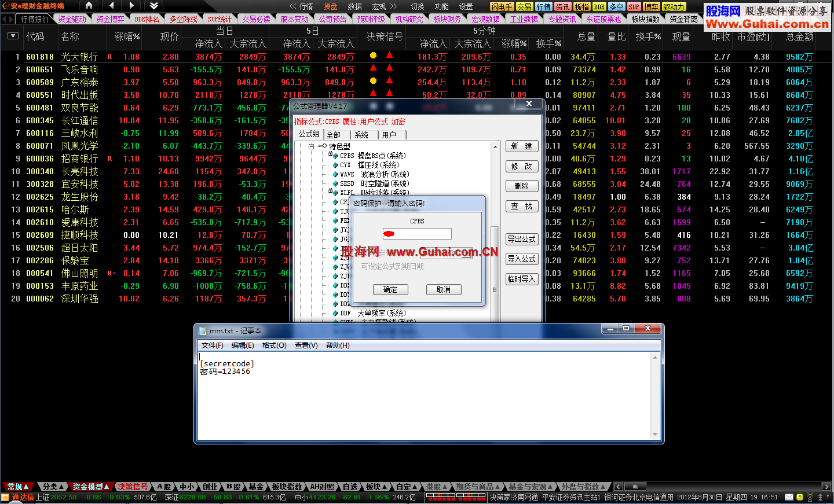Image resolution: width=834 pixels, height=504 pixels.
Task: Open Notepad 格式(O) menu
Action: tap(275, 345)
